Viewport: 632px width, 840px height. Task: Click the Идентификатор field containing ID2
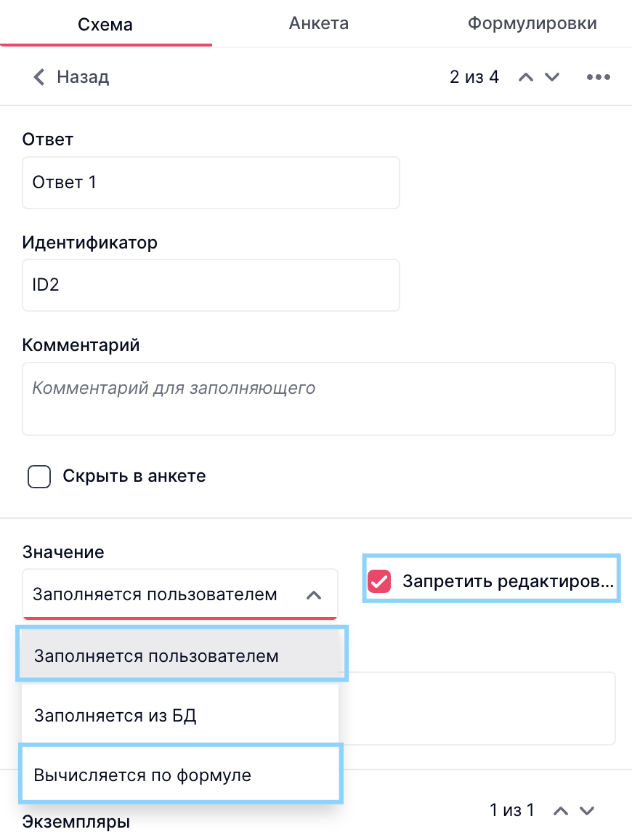click(x=211, y=285)
